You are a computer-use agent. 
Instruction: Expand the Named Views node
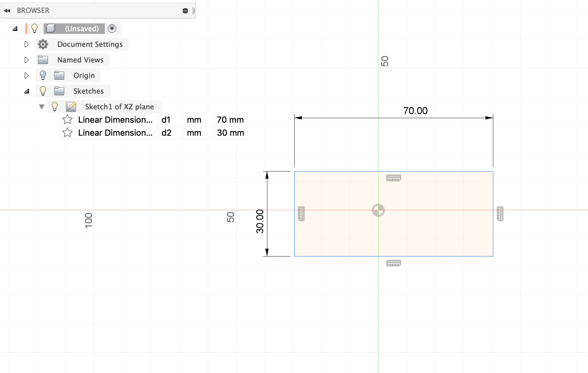point(27,60)
